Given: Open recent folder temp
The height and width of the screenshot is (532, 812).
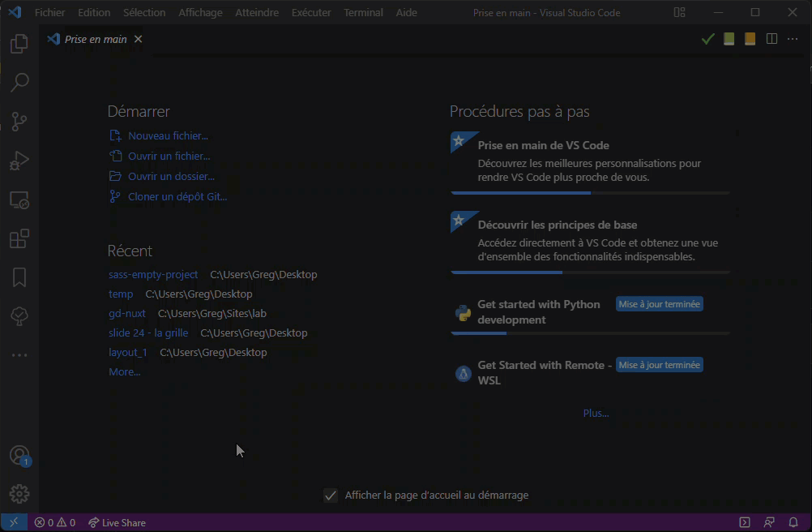Looking at the screenshot, I should 121,294.
